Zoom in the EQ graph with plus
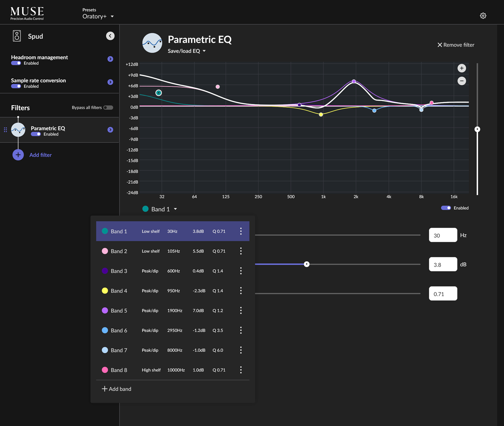Viewport: 504px width, 426px height. click(462, 68)
